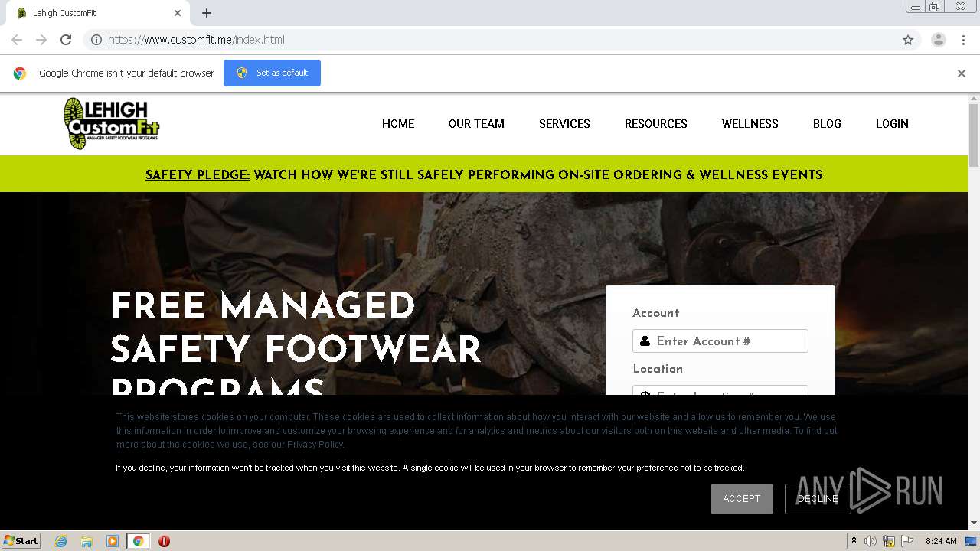The width and height of the screenshot is (980, 551).
Task: Click the Lehigh CustomFit logo
Action: [112, 123]
